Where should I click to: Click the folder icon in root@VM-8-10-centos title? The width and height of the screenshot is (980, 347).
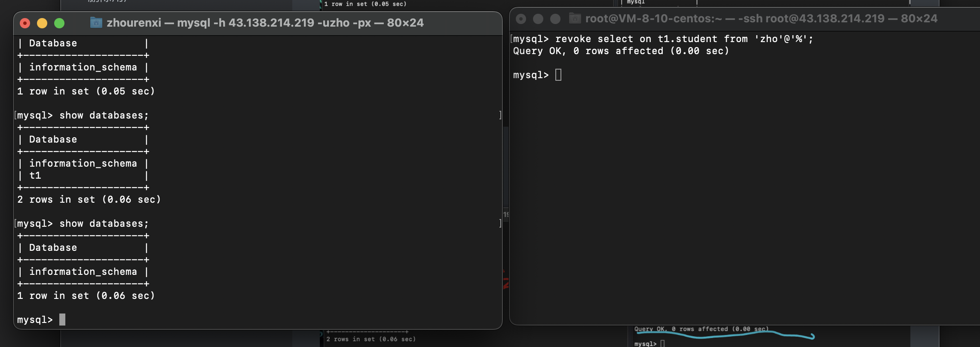pyautogui.click(x=575, y=18)
